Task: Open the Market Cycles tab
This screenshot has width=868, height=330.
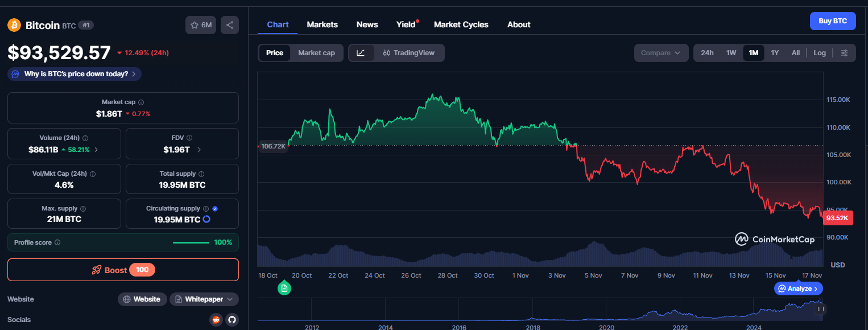Action: click(461, 24)
